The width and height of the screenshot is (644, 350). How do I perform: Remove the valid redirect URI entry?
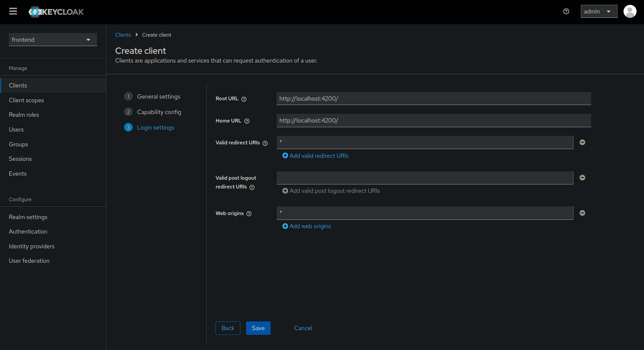pos(582,142)
